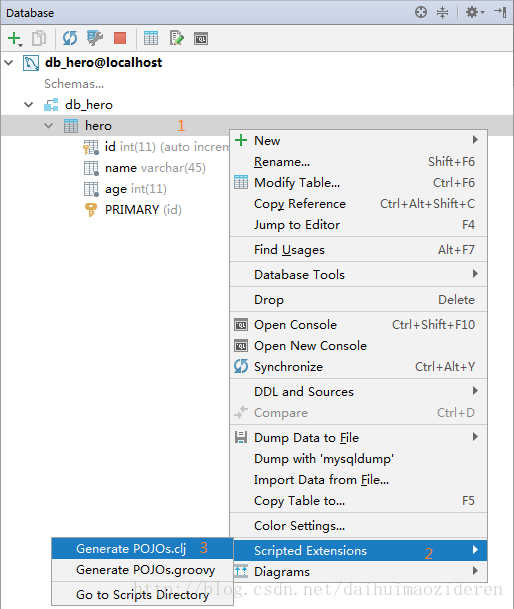This screenshot has width=514, height=609.
Task: Open console icon in Database toolbar
Action: tap(201, 38)
